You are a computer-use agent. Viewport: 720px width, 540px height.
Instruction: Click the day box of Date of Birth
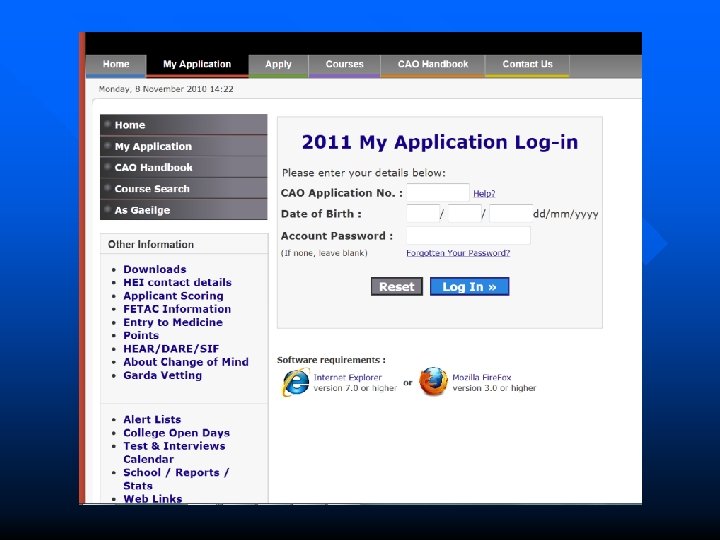click(x=423, y=214)
